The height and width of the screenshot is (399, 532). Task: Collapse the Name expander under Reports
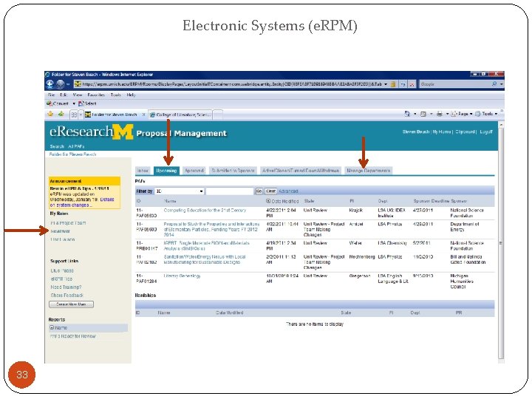pos(52,328)
